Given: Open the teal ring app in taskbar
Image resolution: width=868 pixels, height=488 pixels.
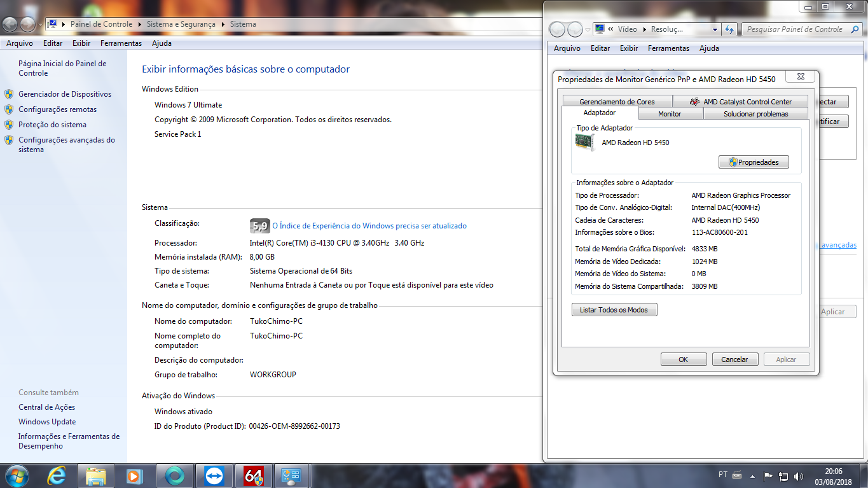Looking at the screenshot, I should point(174,476).
